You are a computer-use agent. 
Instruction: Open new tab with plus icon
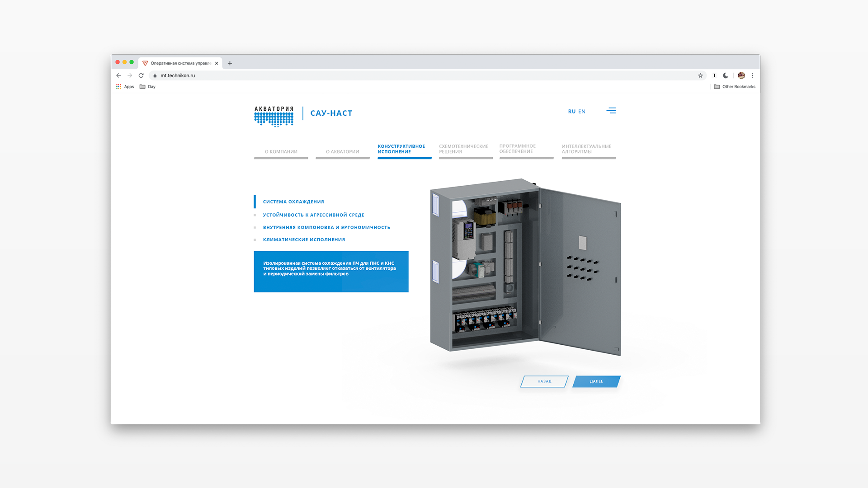(x=230, y=63)
